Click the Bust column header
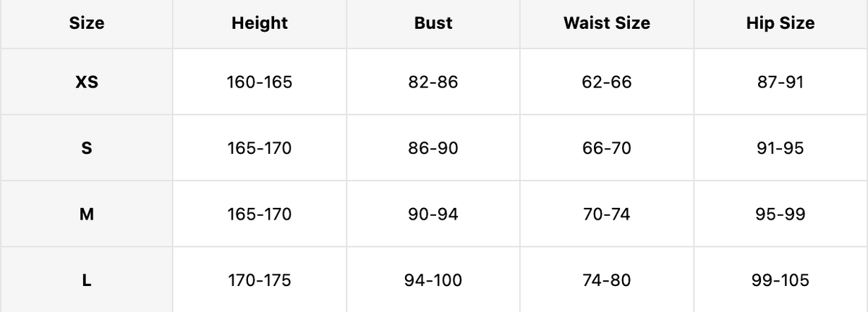The height and width of the screenshot is (312, 868). tap(433, 23)
